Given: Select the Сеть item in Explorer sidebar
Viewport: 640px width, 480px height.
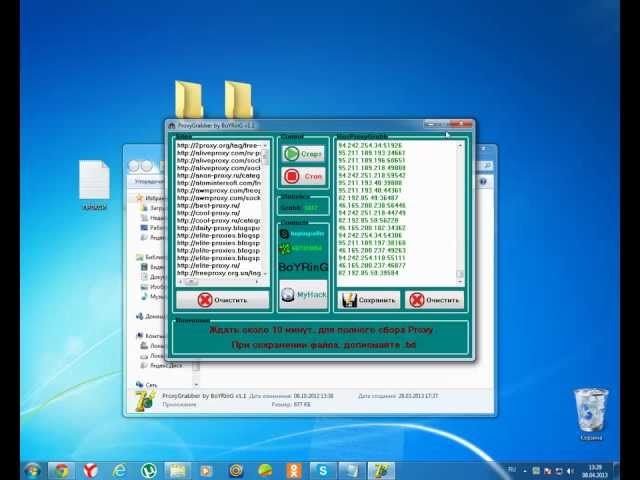Looking at the screenshot, I should tap(147, 384).
